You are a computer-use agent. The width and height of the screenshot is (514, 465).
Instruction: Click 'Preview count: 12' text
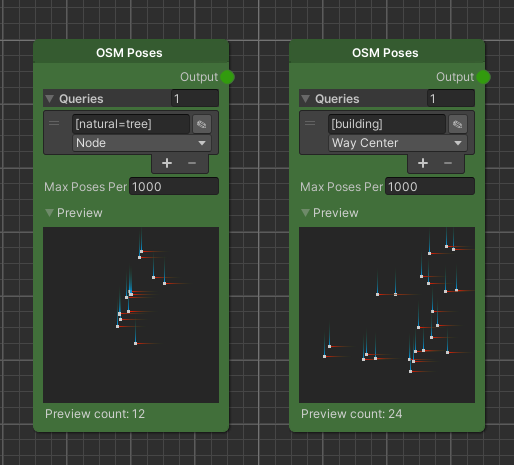tap(95, 414)
